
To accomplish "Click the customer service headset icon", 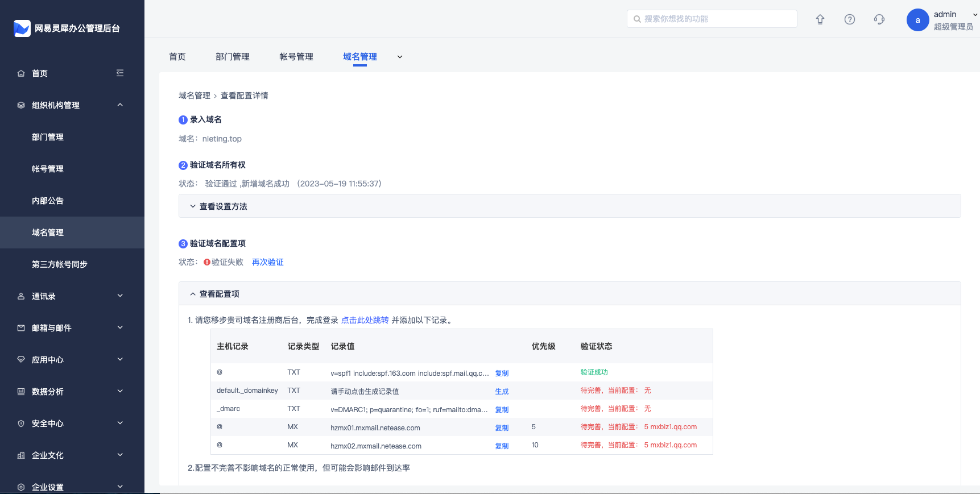I will coord(879,19).
